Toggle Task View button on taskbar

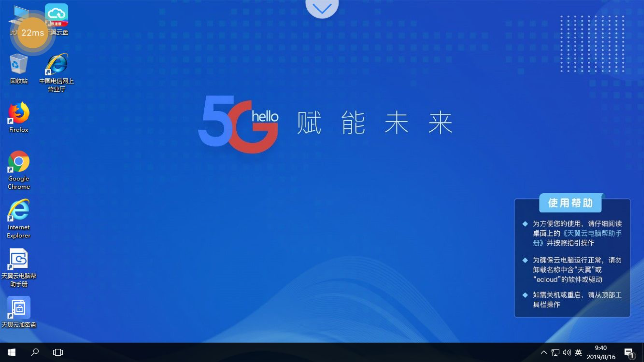click(57, 352)
